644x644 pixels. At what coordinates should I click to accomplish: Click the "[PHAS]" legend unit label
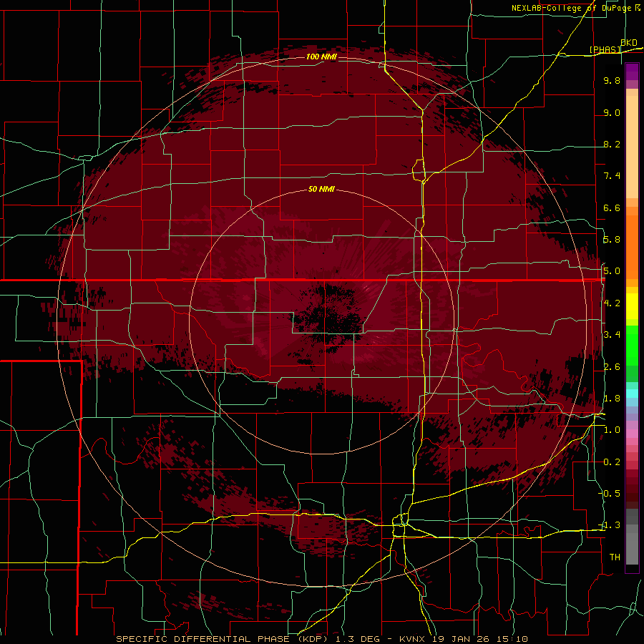(x=605, y=49)
